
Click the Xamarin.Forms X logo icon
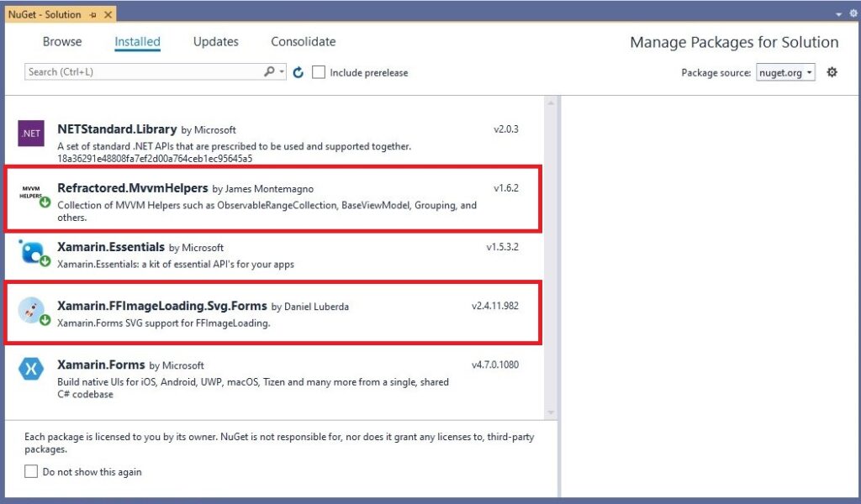[x=31, y=369]
